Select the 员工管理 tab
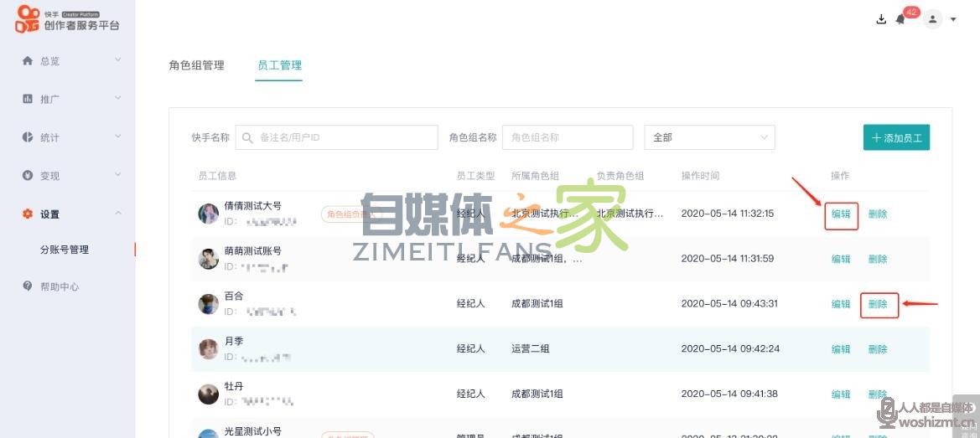This screenshot has width=980, height=438. click(279, 65)
